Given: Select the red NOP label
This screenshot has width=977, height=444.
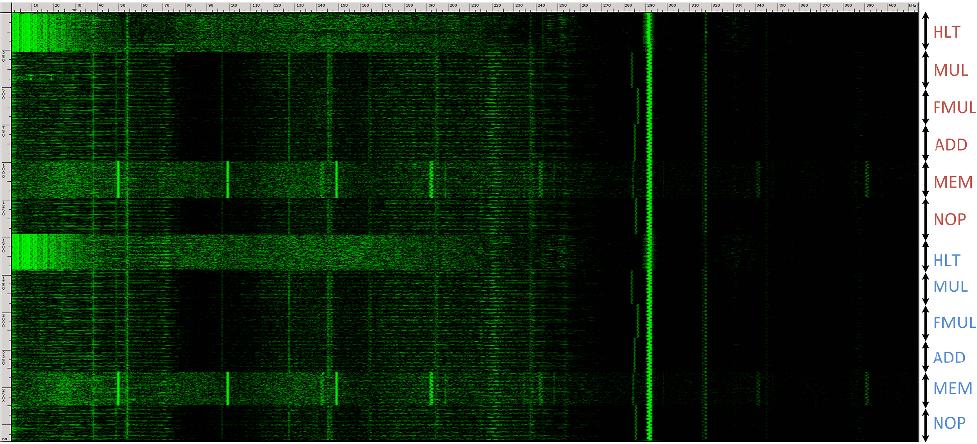Looking at the screenshot, I should (949, 219).
